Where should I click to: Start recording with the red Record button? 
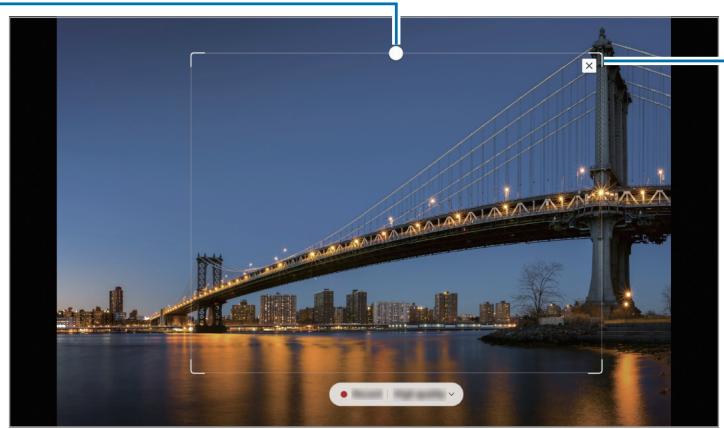[x=362, y=394]
